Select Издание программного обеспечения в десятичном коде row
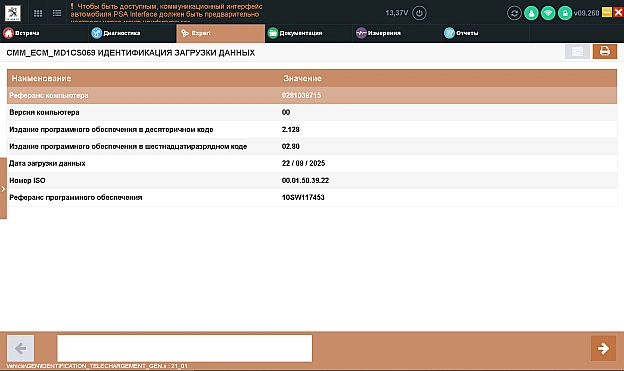624x371 pixels. tap(312, 129)
